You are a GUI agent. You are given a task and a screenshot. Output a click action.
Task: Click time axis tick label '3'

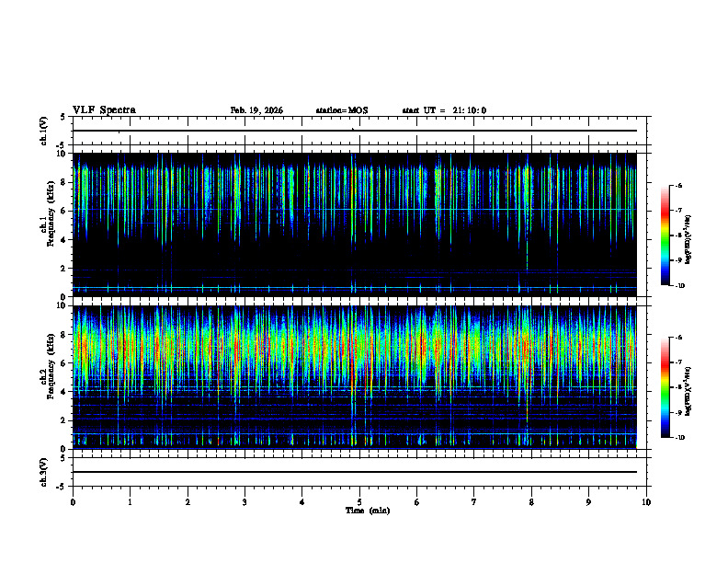point(245,502)
